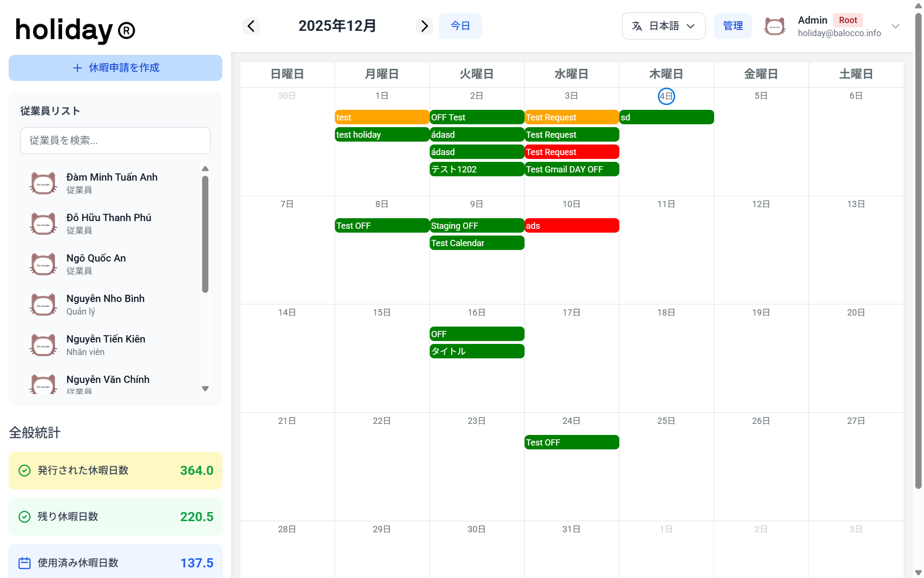Click the check icon beside 残り休暇日数
Image resolution: width=924 pixels, height=578 pixels.
(25, 517)
